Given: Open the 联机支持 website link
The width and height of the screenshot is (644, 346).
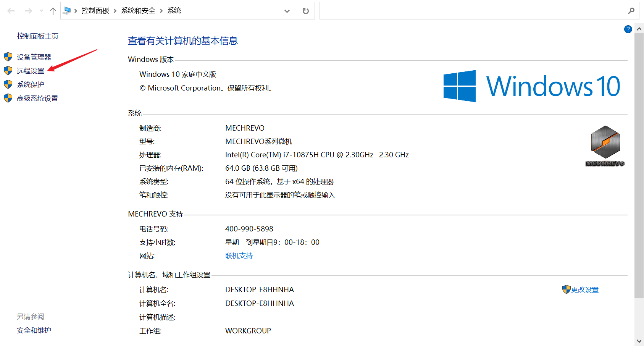Looking at the screenshot, I should [x=239, y=256].
